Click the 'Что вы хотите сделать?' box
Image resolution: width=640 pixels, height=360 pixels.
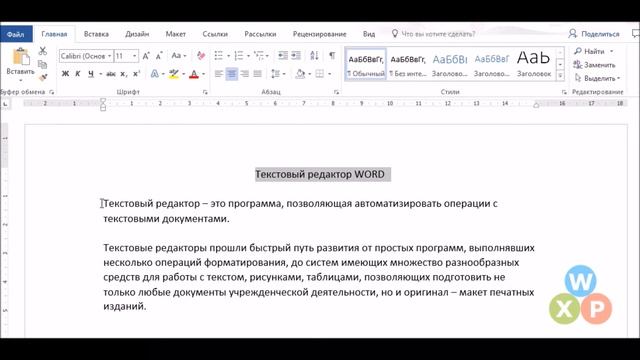tap(433, 34)
